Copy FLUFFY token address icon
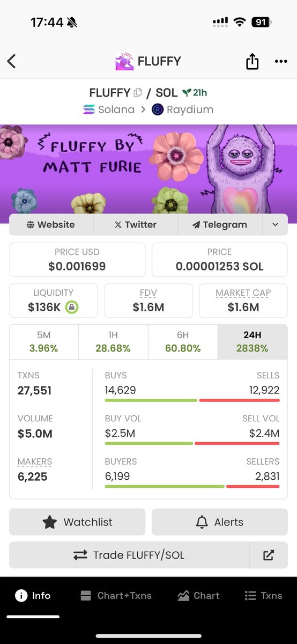The width and height of the screenshot is (297, 644). coord(138,93)
